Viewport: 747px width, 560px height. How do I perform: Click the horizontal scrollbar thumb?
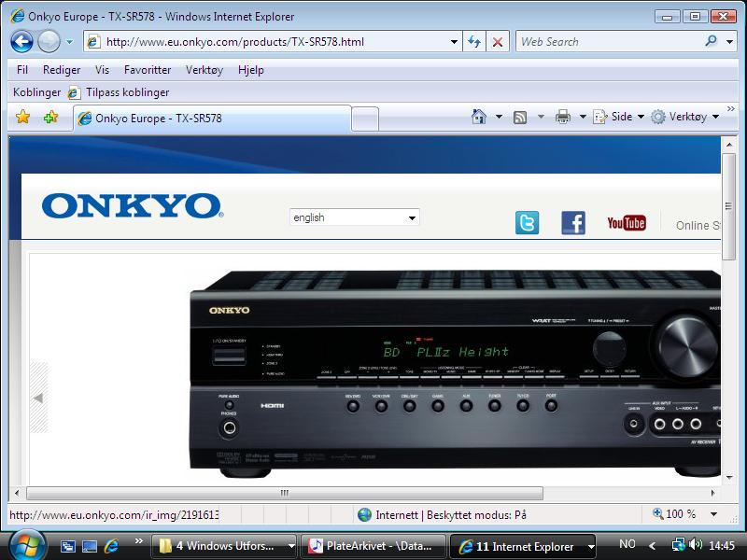[x=285, y=493]
